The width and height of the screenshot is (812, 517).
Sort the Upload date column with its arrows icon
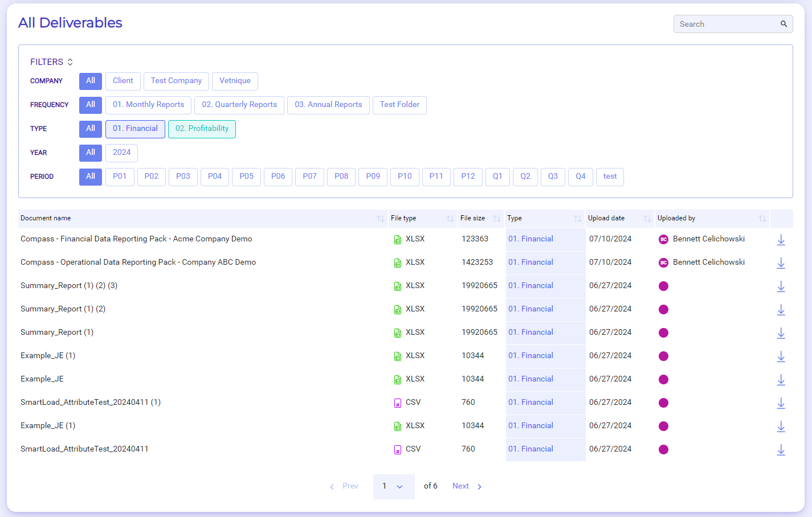point(647,218)
